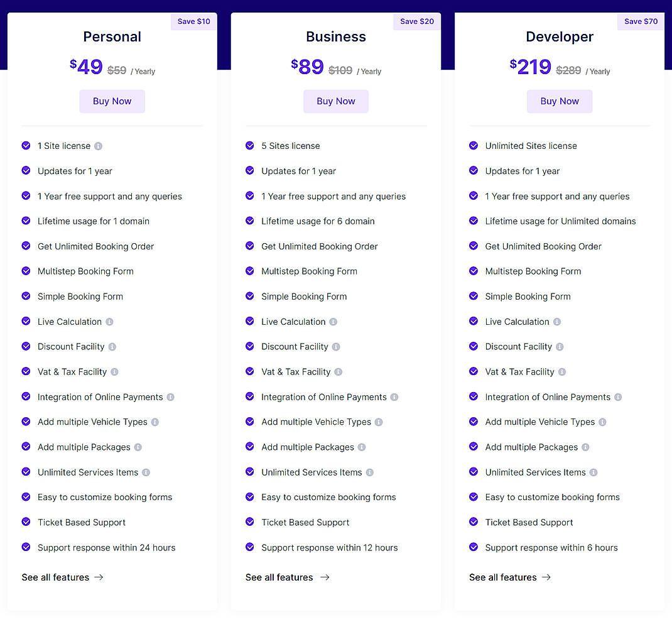The width and height of the screenshot is (672, 622).
Task: Click Developer 'Multistep Booking Form' text
Action: click(x=533, y=271)
